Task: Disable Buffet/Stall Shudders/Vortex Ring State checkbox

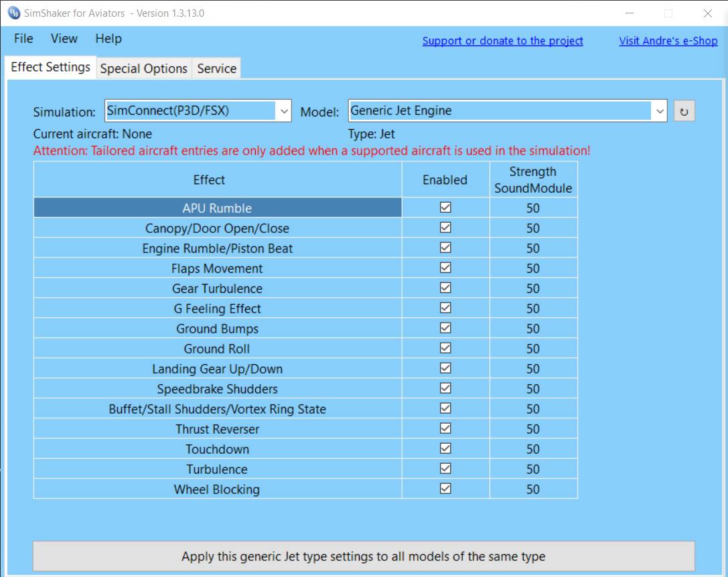Action: point(445,408)
